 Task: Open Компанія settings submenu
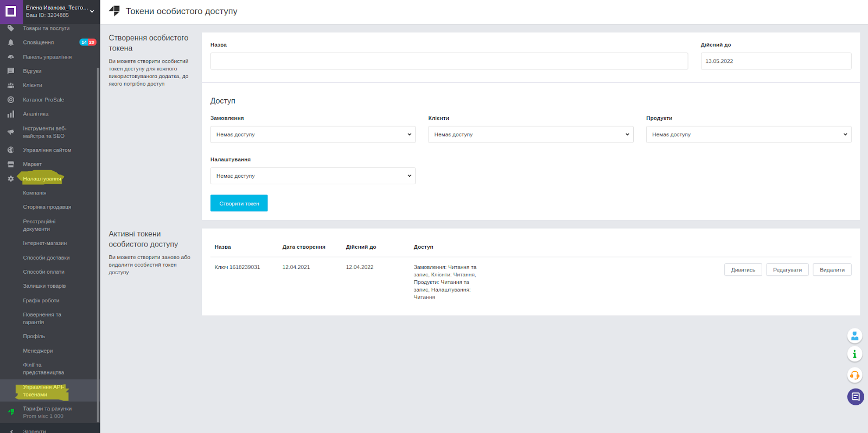35,193
